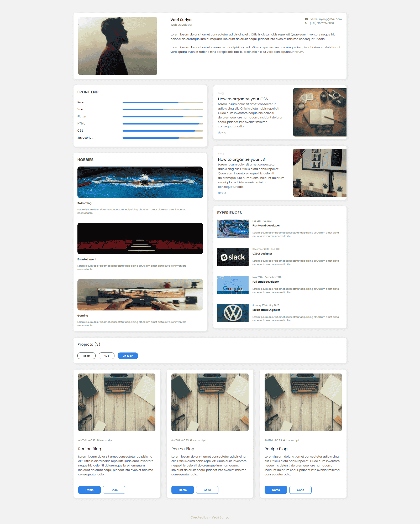Click the email envelope icon
The width and height of the screenshot is (420, 524).
[x=306, y=19]
